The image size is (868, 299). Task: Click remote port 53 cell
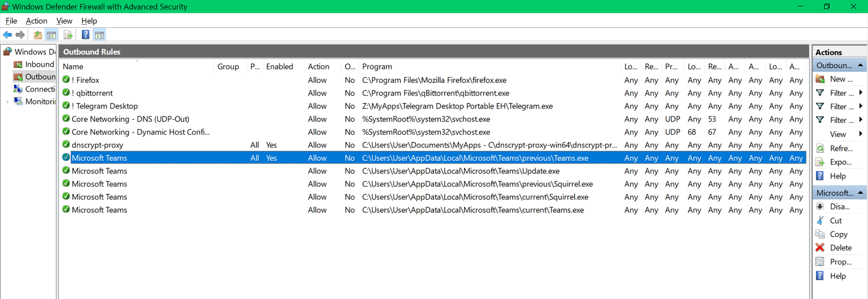pyautogui.click(x=712, y=119)
